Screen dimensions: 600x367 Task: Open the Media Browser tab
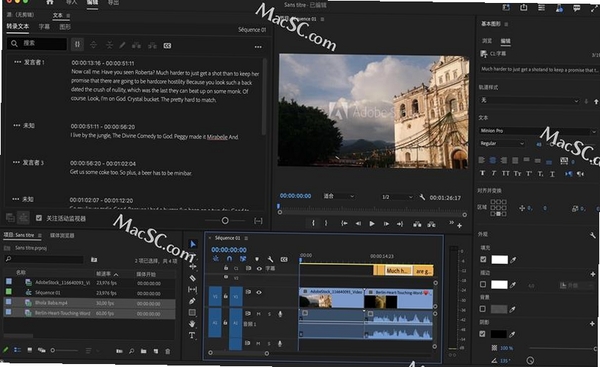click(x=62, y=235)
